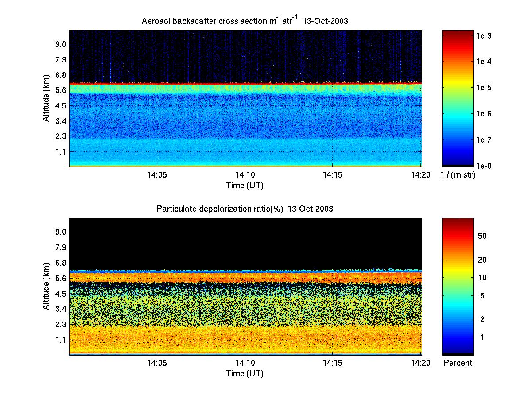The height and width of the screenshot is (399, 532).
Task: Select the 14:05 tick on depolarization plot
Action: [157, 363]
